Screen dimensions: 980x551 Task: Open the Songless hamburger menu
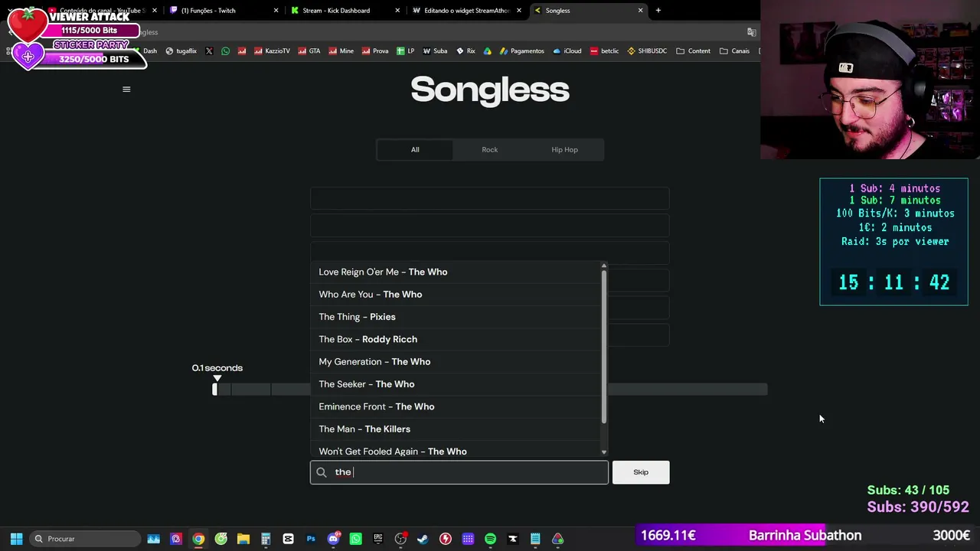[x=126, y=90]
